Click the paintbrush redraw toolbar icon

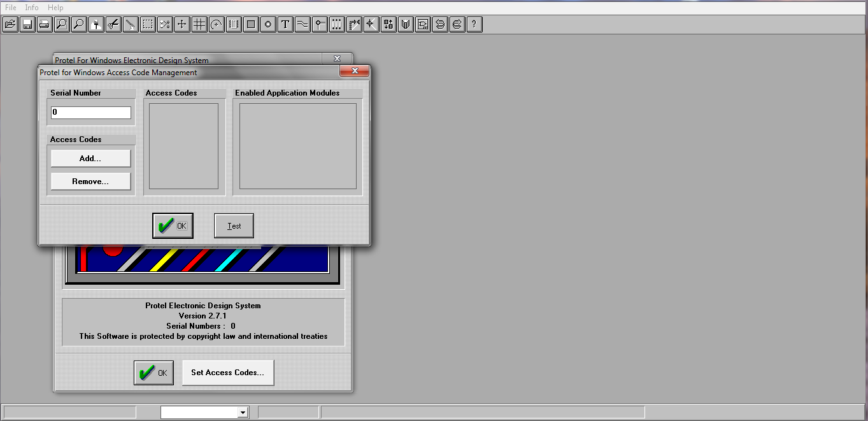click(x=96, y=24)
